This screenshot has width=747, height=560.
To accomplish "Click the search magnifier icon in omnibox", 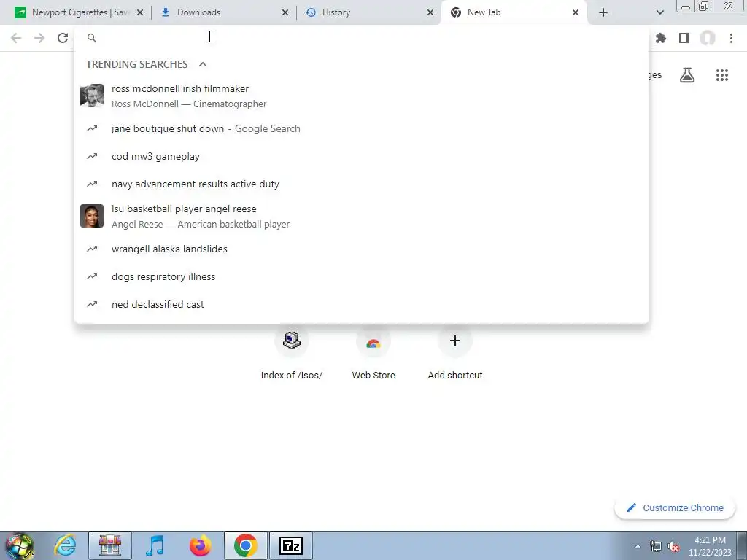I will coord(92,38).
